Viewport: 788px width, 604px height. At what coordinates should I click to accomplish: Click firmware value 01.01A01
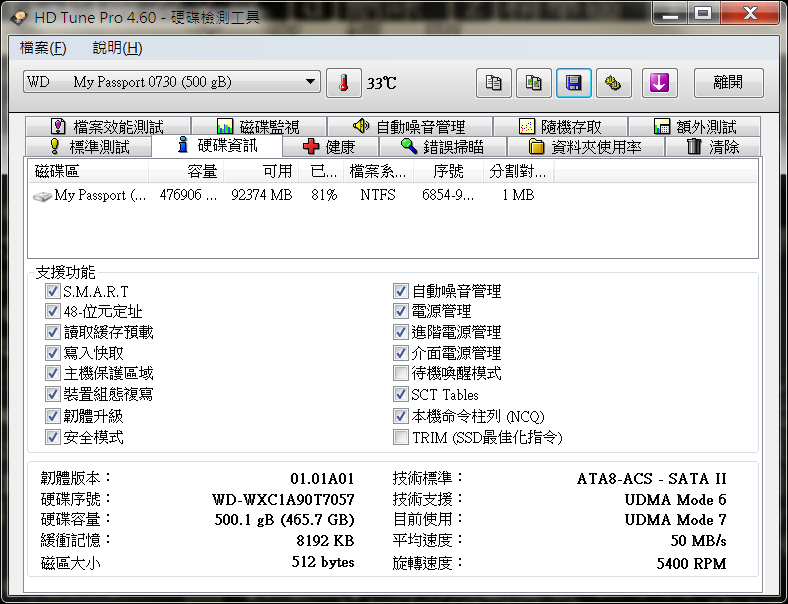point(322,478)
